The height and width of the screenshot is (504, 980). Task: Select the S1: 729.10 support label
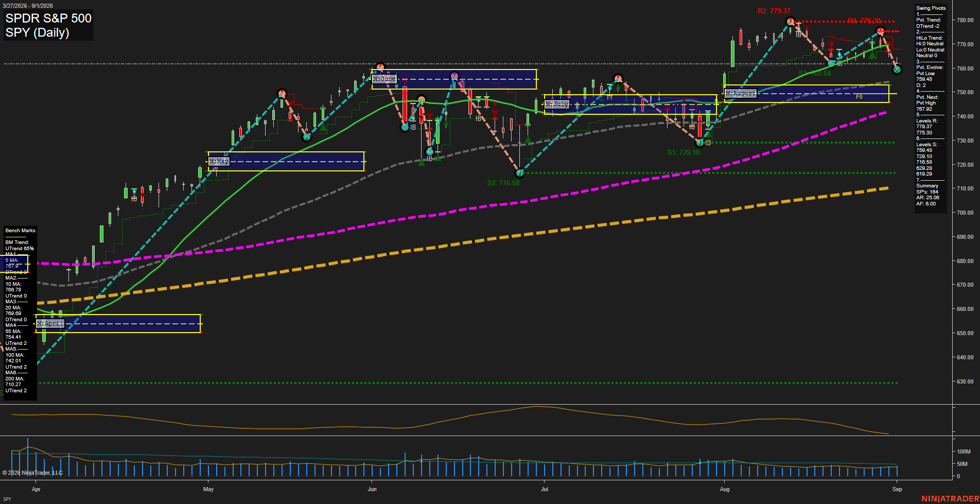click(683, 152)
